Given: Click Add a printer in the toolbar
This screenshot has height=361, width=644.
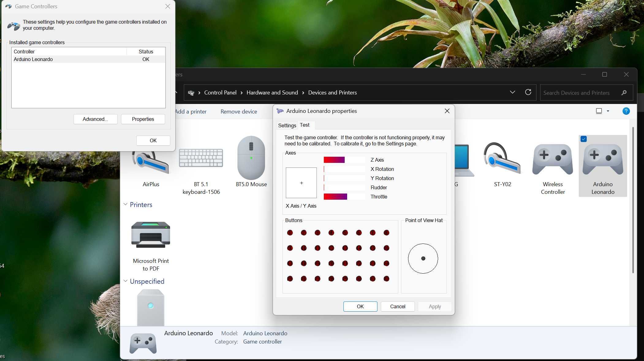Looking at the screenshot, I should 191,112.
